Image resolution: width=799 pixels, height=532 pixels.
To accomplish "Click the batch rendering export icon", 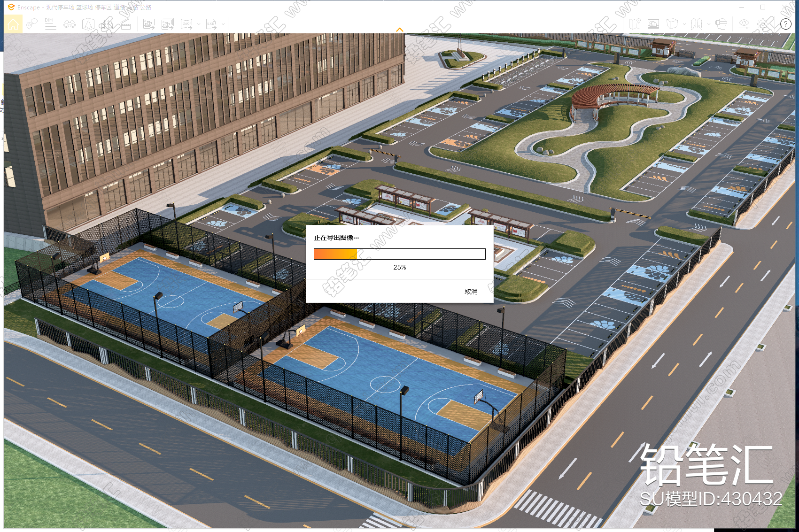I will [168, 24].
